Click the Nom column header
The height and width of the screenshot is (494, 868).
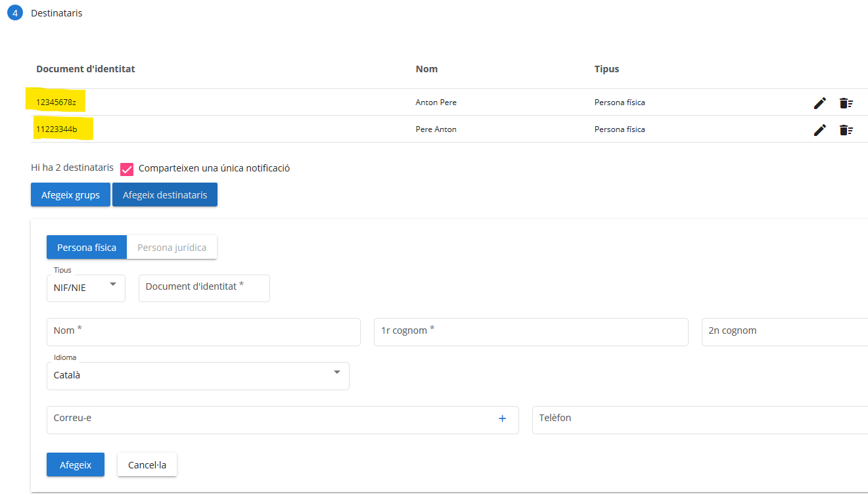click(x=426, y=69)
